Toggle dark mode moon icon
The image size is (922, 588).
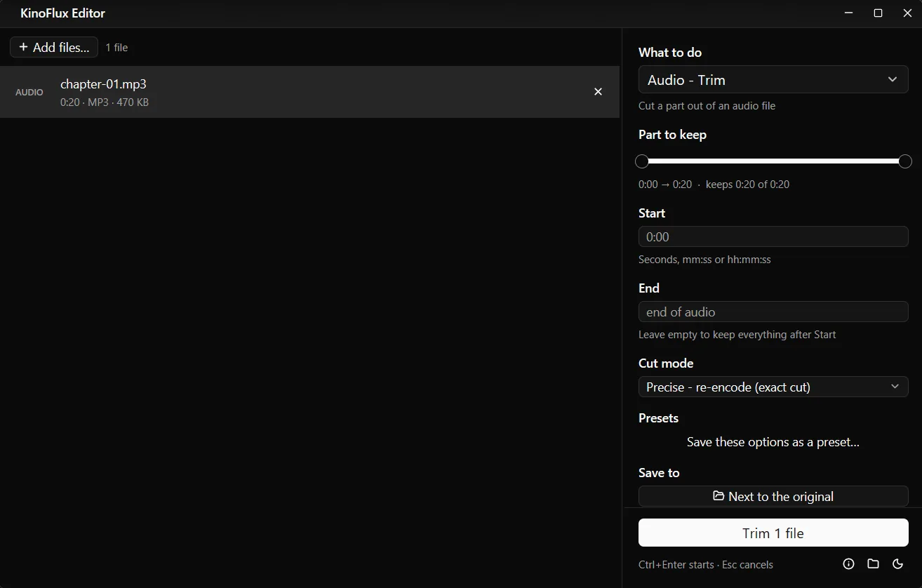[897, 564]
